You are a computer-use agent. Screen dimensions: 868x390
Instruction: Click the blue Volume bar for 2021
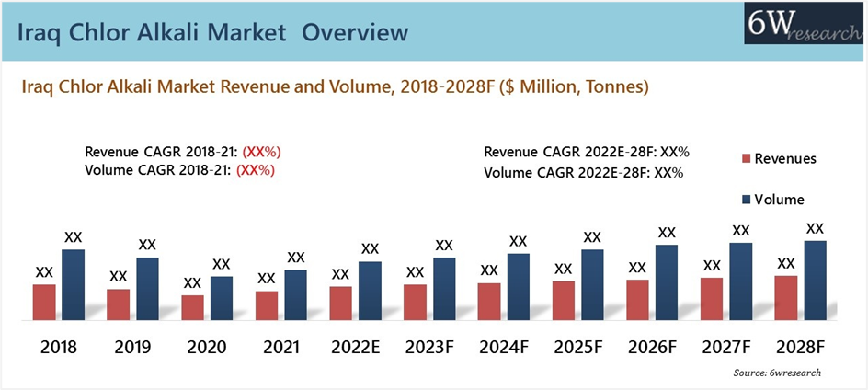pos(295,294)
